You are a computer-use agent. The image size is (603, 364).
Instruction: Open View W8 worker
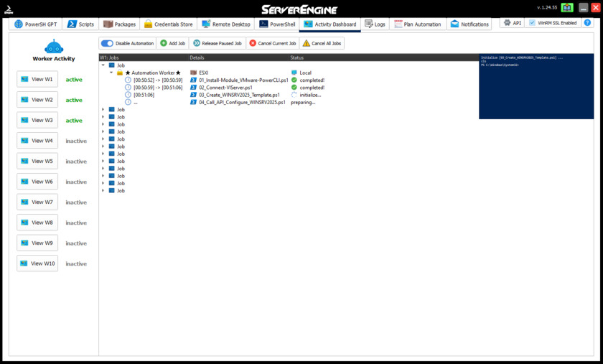[37, 223]
